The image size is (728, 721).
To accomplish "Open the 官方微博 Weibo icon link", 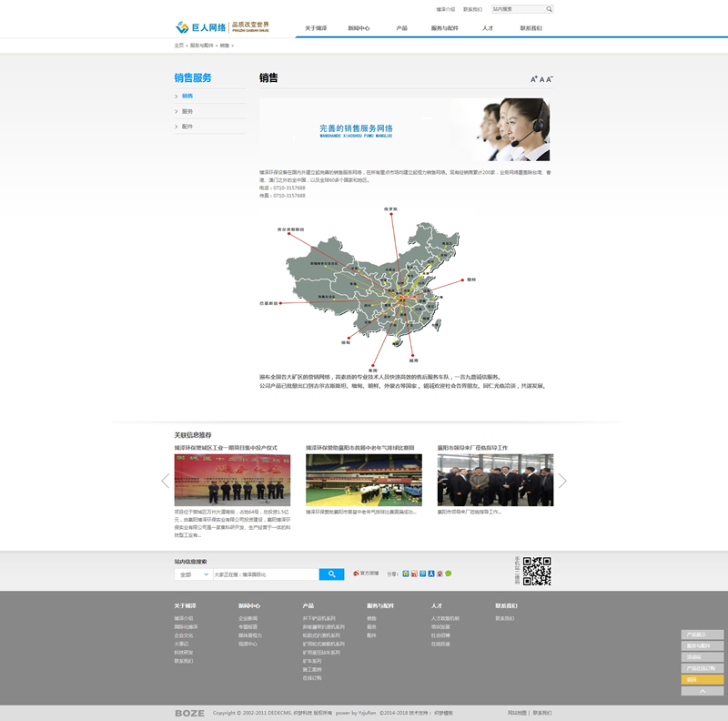I will (x=366, y=574).
